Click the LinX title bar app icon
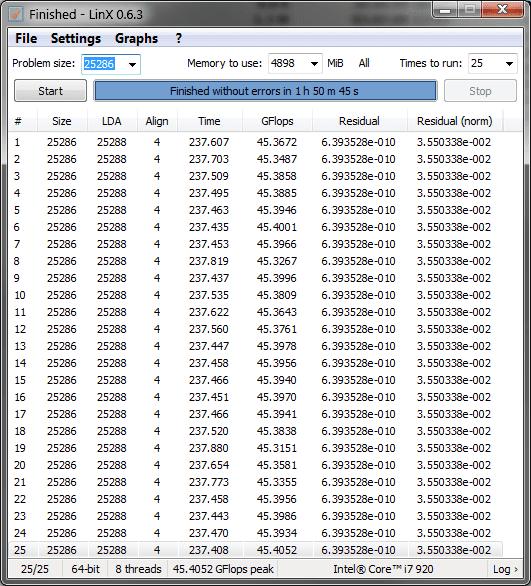 (16, 14)
